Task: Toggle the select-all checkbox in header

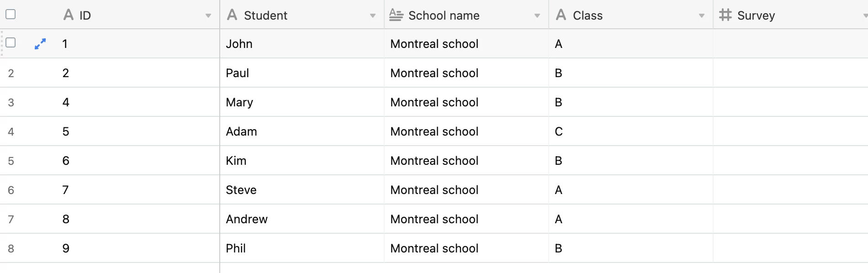Action: pos(11,14)
